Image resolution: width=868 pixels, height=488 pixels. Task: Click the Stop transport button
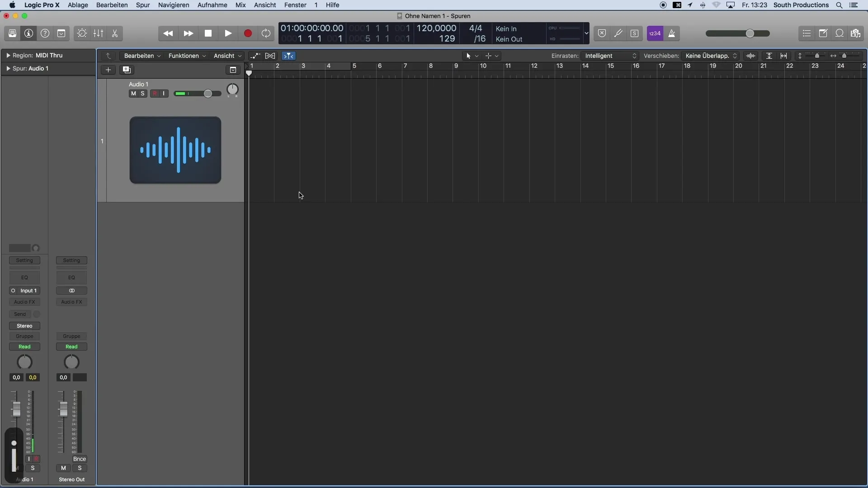click(208, 33)
